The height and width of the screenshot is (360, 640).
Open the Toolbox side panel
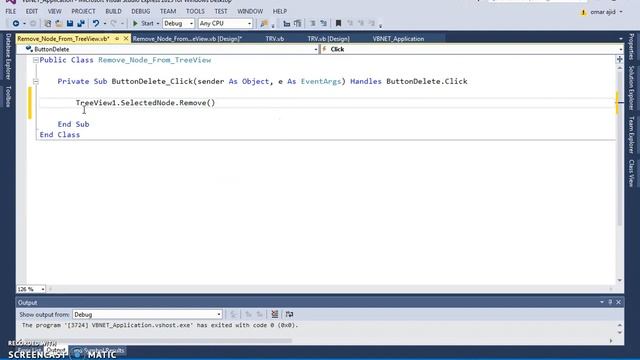8,97
